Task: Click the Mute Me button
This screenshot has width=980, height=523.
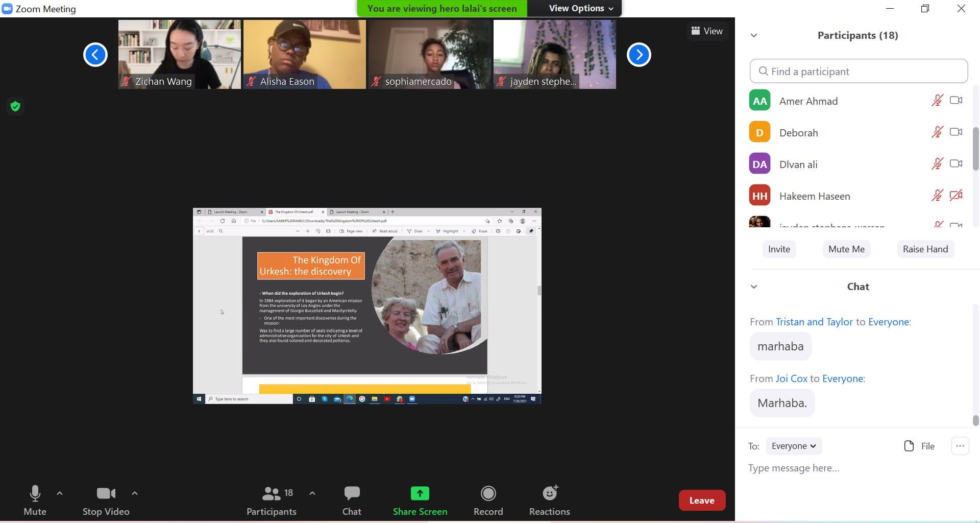Action: 846,249
